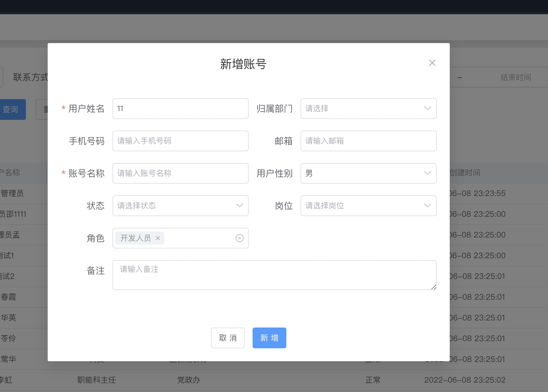Click the 结束时间 date field
This screenshot has height=392, width=548.
516,77
